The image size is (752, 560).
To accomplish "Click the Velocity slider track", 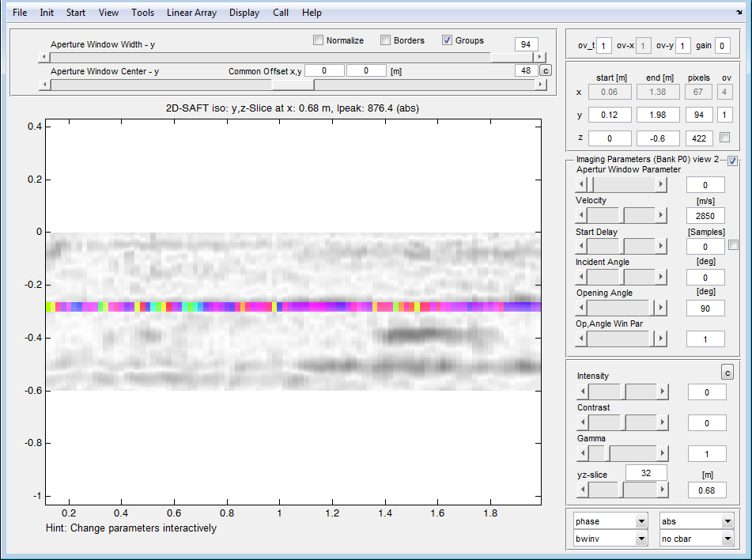I will (x=621, y=215).
